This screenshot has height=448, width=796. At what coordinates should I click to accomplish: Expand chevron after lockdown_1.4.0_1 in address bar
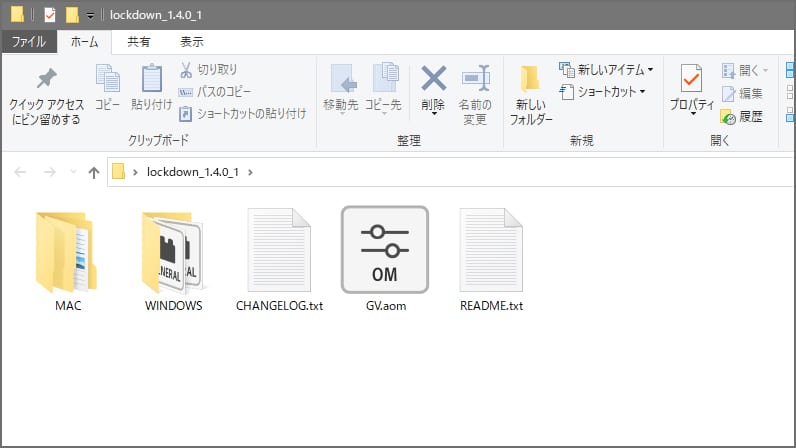pos(250,172)
